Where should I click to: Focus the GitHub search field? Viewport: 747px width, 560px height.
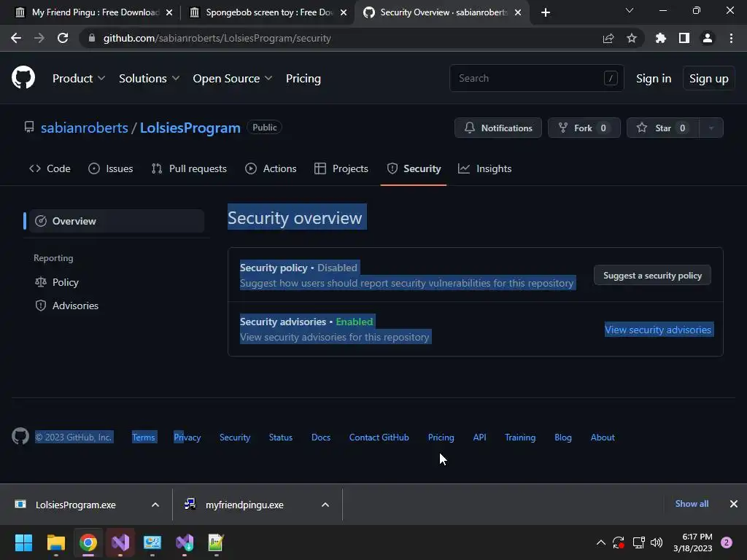click(x=536, y=78)
